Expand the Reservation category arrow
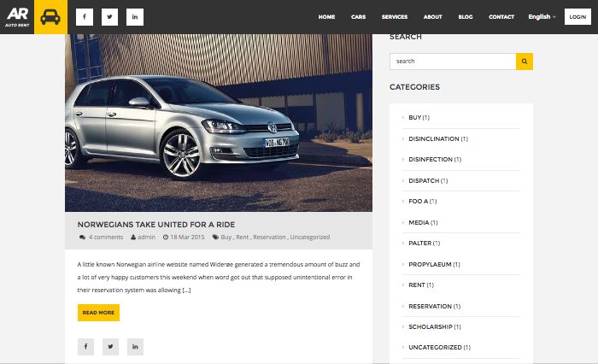The image size is (598, 364). point(403,307)
